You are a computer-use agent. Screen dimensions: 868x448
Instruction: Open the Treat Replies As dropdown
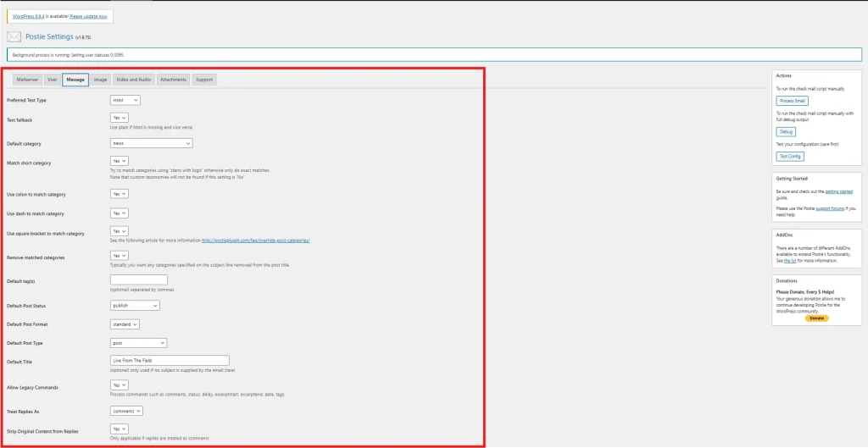pos(127,411)
